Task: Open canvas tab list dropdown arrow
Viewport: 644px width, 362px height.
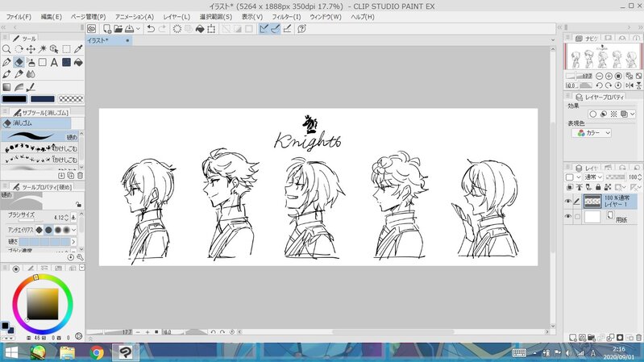Action: point(553,40)
